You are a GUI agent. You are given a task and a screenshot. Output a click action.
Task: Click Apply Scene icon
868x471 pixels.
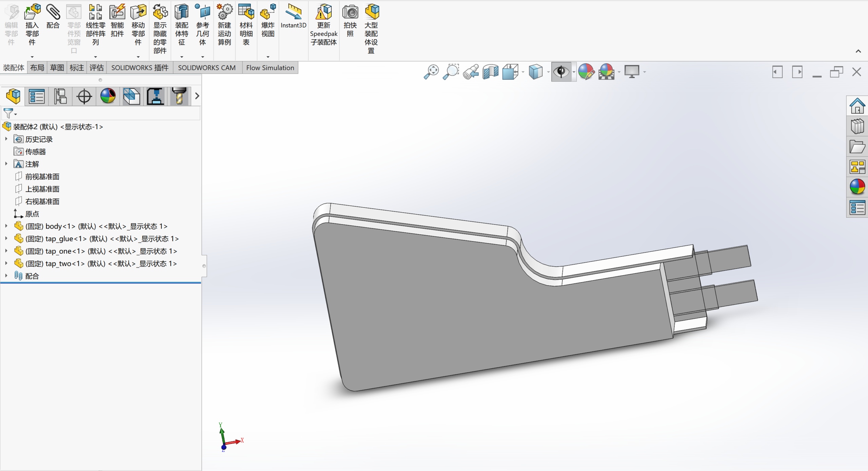click(607, 72)
